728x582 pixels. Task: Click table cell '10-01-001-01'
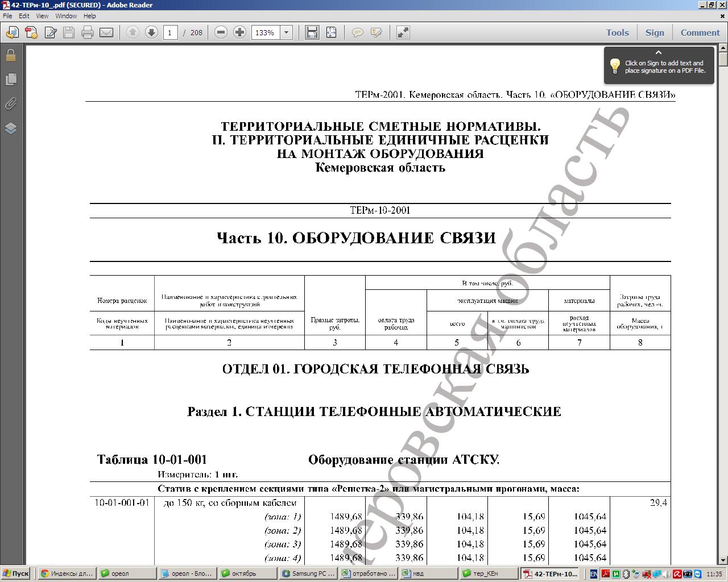[x=122, y=502]
